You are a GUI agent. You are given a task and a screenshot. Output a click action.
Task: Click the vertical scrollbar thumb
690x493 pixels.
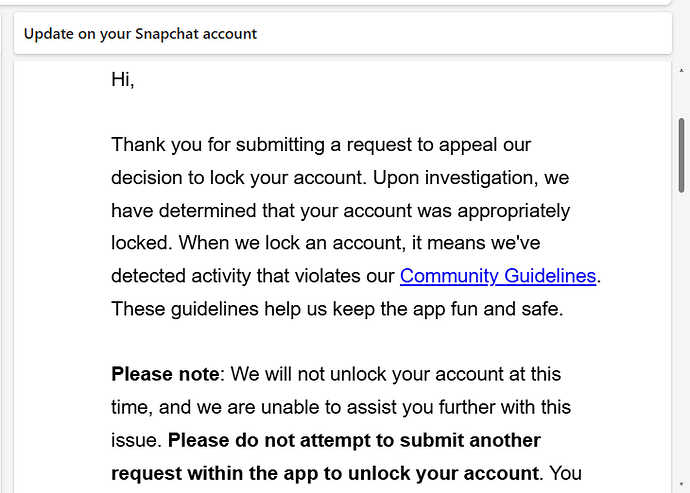tap(681, 155)
